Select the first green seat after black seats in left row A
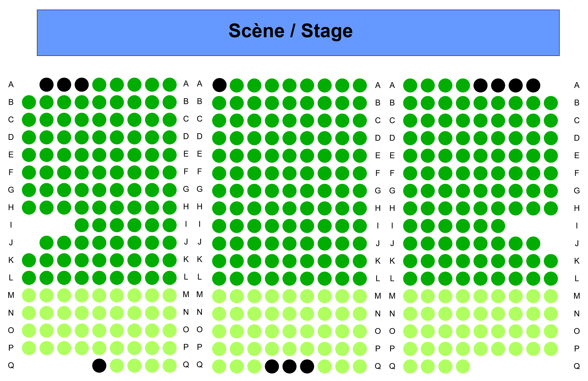Screen dimensions: 588x381 pos(99,85)
